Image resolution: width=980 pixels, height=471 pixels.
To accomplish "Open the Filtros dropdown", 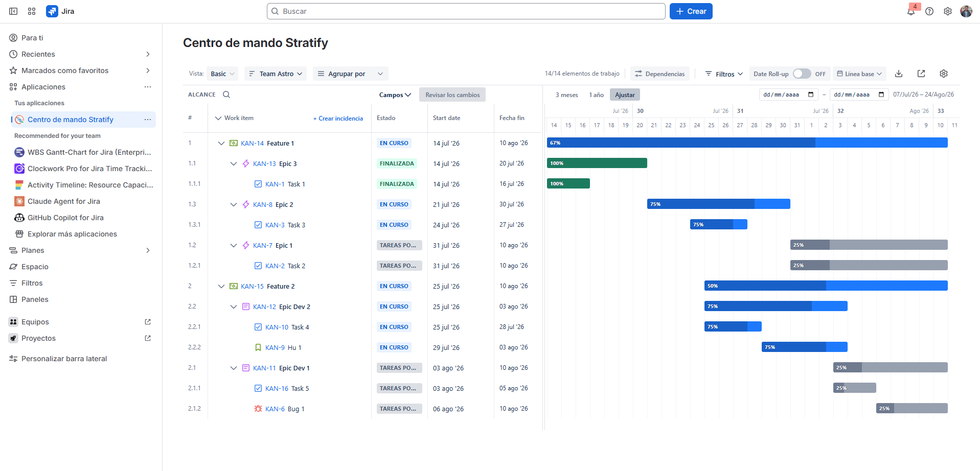I will coord(723,74).
